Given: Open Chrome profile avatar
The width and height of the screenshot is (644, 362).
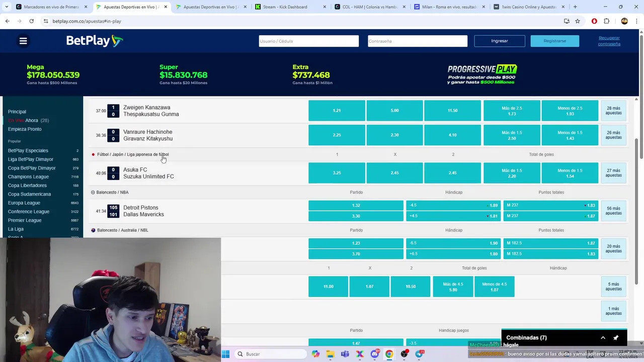Looking at the screenshot, I should [624, 21].
